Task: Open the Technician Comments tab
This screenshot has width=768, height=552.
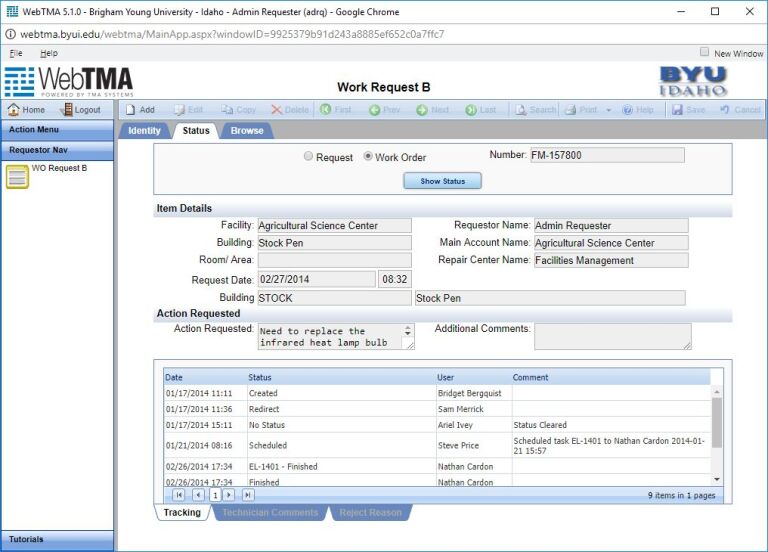Action: pyautogui.click(x=270, y=512)
